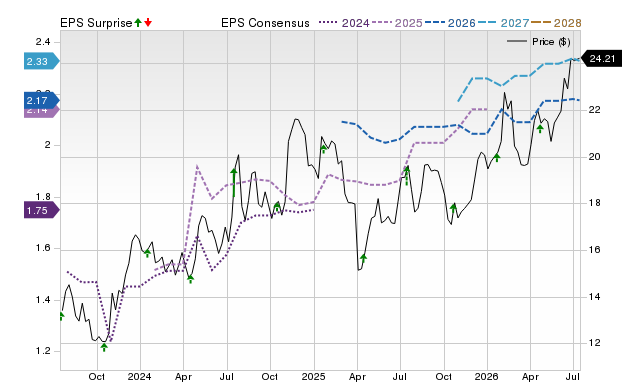
Task: Click the green surprise arrow after April 2024
Action: coord(191,279)
